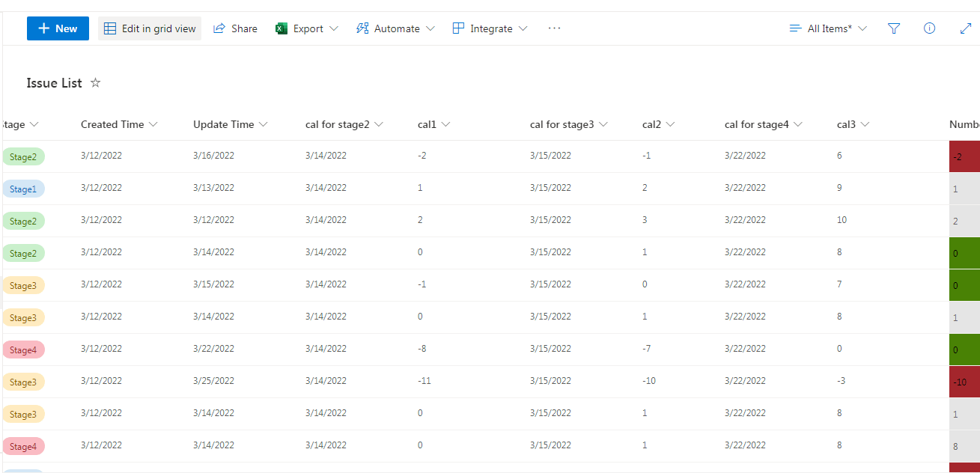
Task: Favorite Issue List with the star icon
Action: [x=95, y=83]
